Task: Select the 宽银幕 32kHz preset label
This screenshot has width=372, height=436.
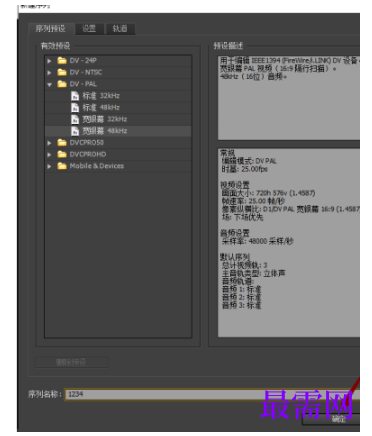Action: click(x=105, y=119)
